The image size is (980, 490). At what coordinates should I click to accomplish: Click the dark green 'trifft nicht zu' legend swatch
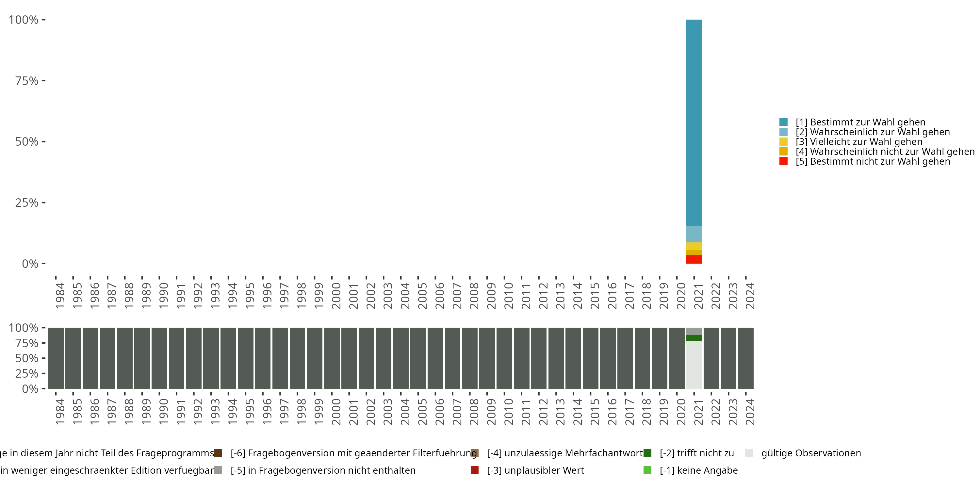pyautogui.click(x=647, y=453)
